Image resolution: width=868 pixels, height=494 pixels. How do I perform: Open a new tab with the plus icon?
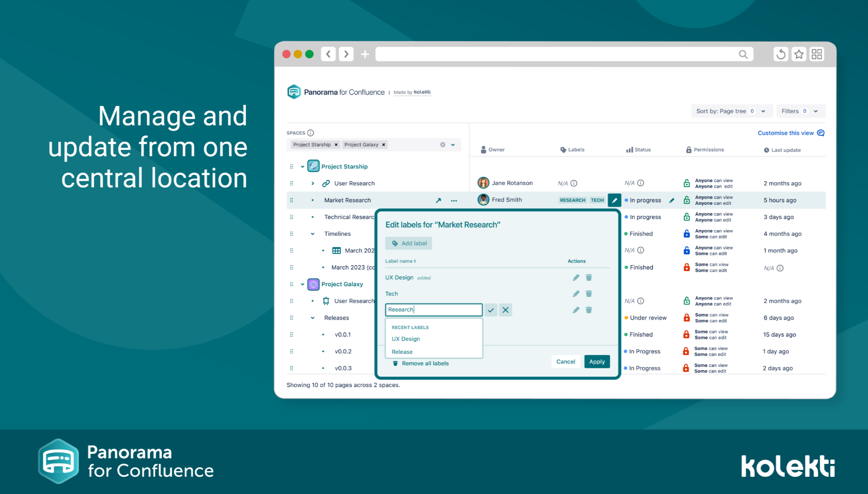coord(365,54)
